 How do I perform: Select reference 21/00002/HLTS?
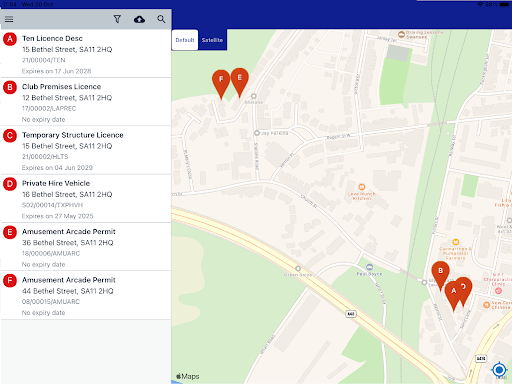[x=45, y=157]
